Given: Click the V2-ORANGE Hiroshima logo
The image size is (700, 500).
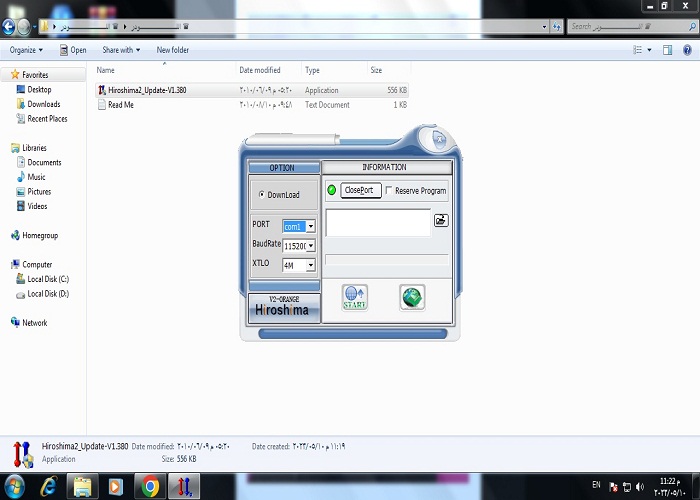Looking at the screenshot, I should [x=284, y=307].
